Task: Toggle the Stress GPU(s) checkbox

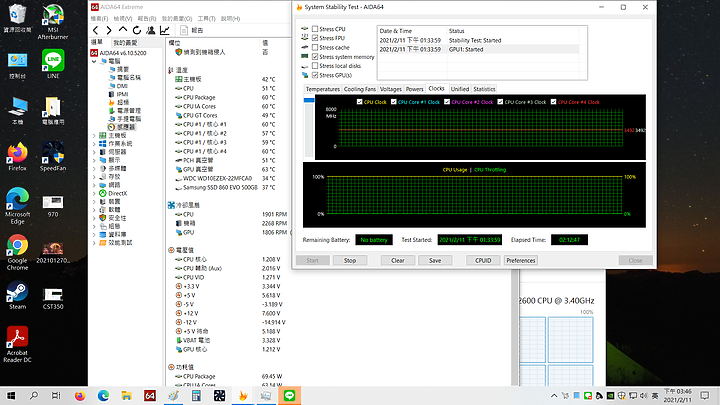Action: click(x=315, y=75)
